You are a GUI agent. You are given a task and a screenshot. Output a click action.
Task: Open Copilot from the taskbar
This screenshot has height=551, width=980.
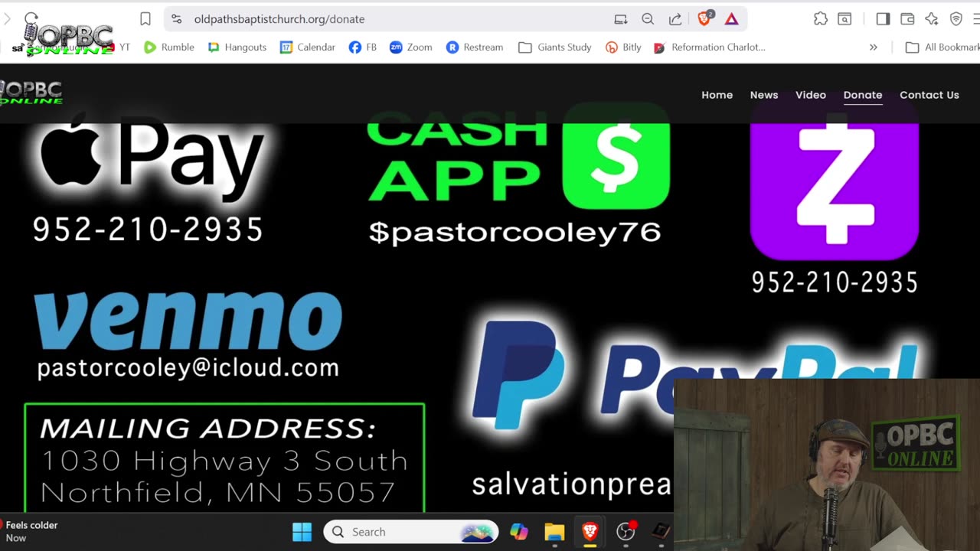tap(519, 532)
